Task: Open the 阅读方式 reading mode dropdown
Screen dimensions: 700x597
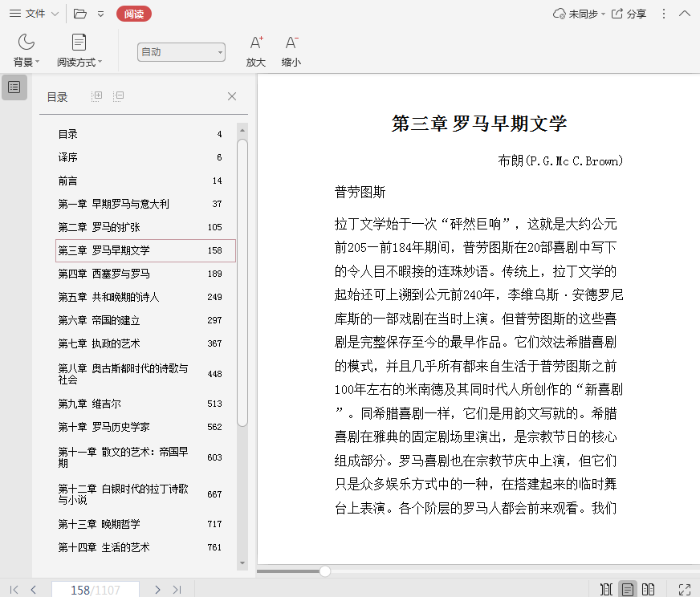Action: [79, 50]
